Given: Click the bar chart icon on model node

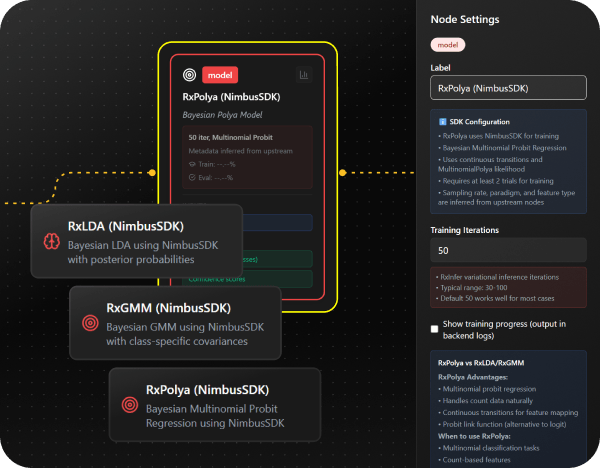Looking at the screenshot, I should point(303,74).
